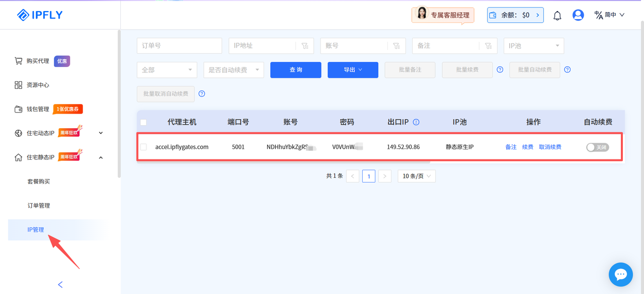Click the 备注 link in the row

coord(511,147)
